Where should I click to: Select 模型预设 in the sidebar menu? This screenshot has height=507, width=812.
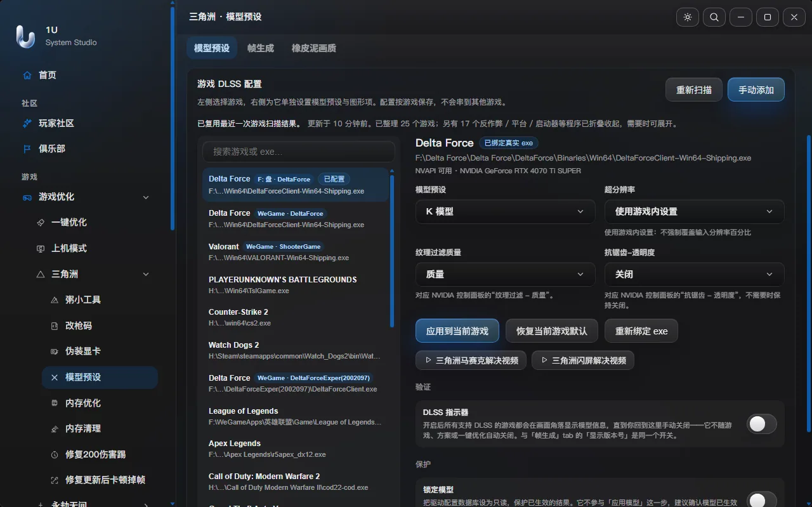pyautogui.click(x=100, y=377)
